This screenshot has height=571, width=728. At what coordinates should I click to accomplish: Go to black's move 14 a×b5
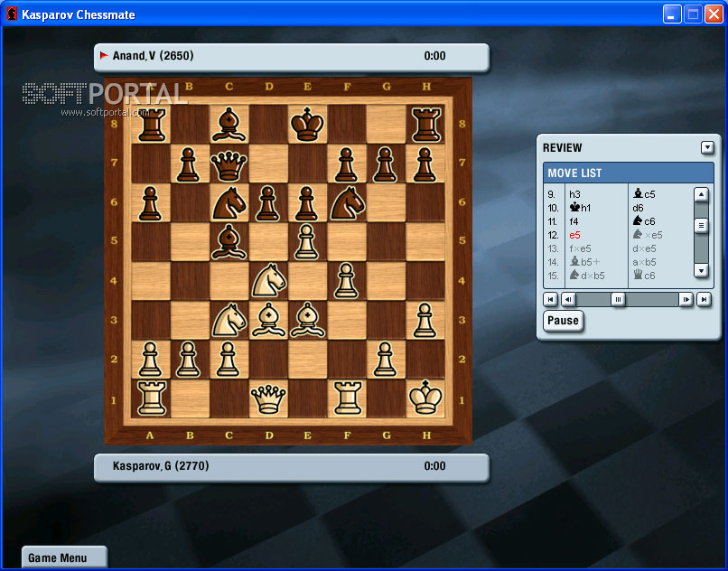click(644, 262)
